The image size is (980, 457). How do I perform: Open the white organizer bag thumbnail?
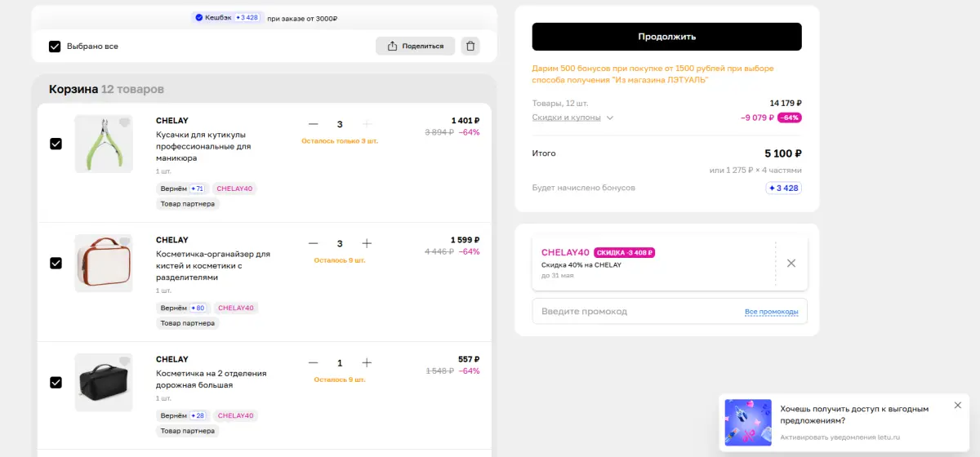[x=104, y=263]
